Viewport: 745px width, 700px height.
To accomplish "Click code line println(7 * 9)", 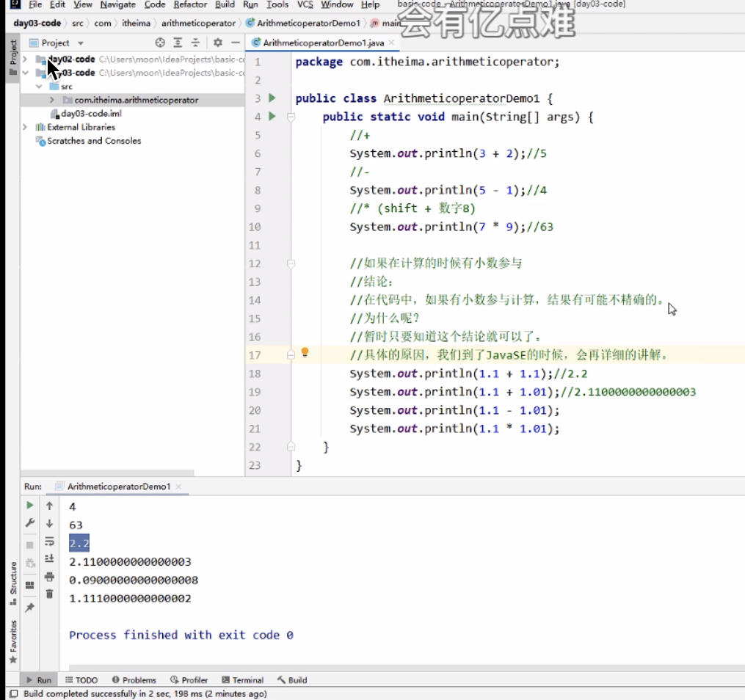I will tap(451, 227).
